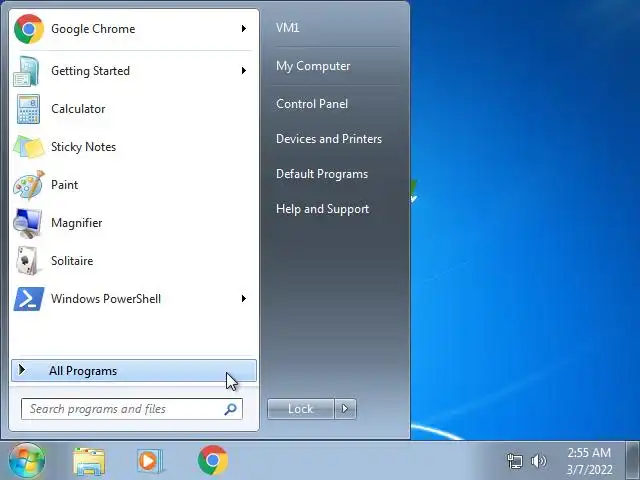Viewport: 640px width, 480px height.
Task: Click the network tray icon
Action: tap(514, 461)
